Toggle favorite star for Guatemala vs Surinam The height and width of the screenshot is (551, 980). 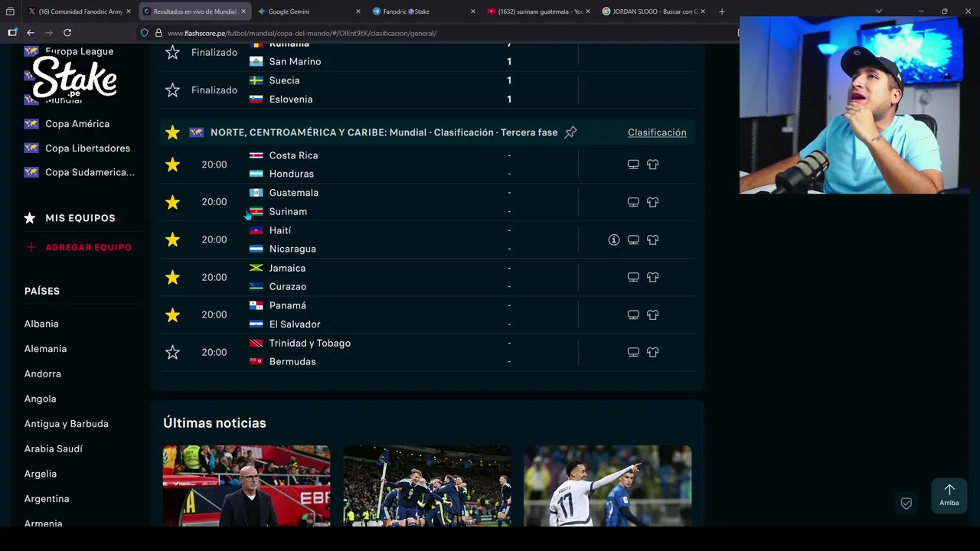pos(172,202)
